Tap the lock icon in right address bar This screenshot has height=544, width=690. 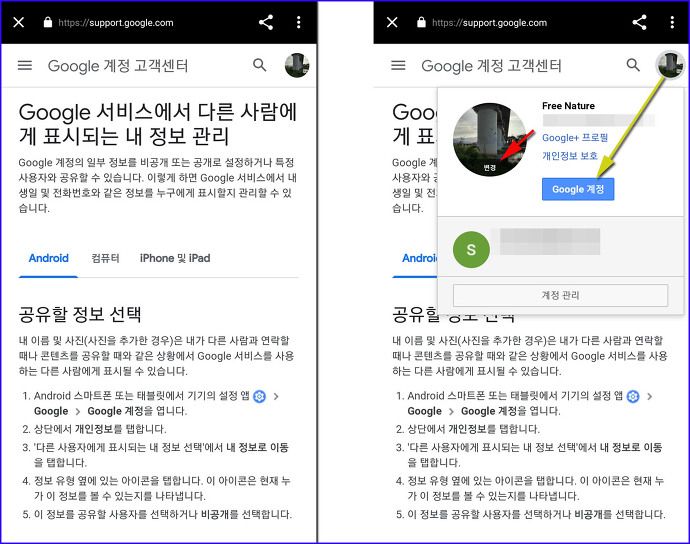(422, 22)
